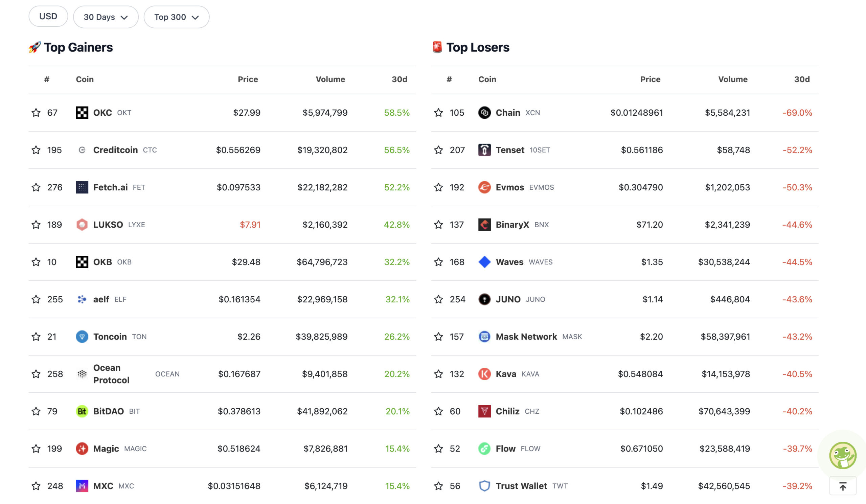Favorite OKC with its star
Image resolution: width=866 pixels, height=504 pixels.
36,113
